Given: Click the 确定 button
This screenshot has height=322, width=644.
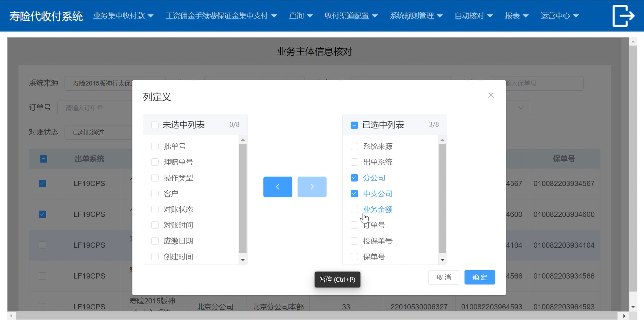Looking at the screenshot, I should 479,278.
